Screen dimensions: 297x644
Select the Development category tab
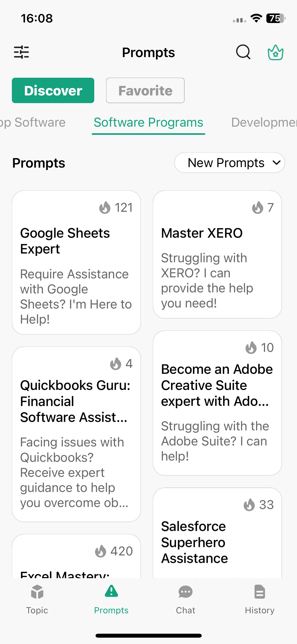(x=264, y=123)
